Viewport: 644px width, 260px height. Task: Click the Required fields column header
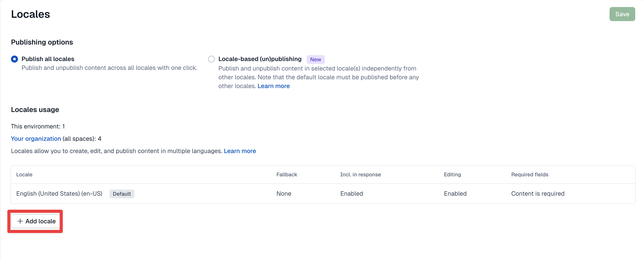coord(530,175)
